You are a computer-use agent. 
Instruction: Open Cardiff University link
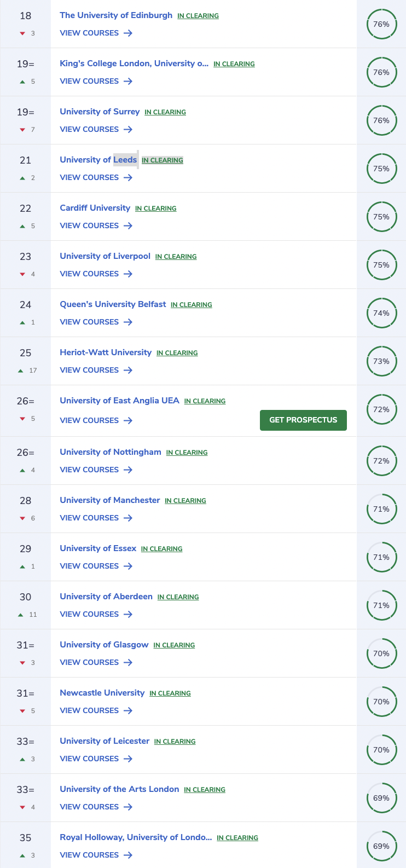pyautogui.click(x=95, y=208)
